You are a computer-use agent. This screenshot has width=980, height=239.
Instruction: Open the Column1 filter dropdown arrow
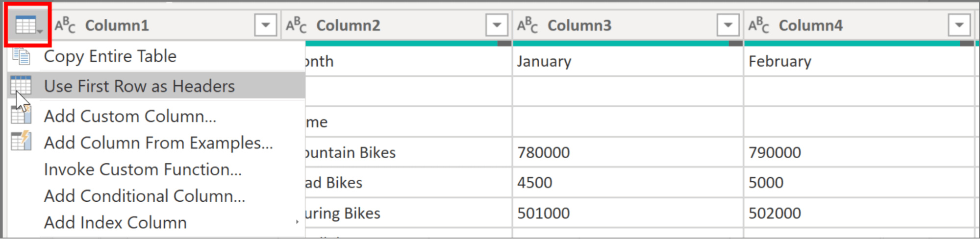(266, 25)
